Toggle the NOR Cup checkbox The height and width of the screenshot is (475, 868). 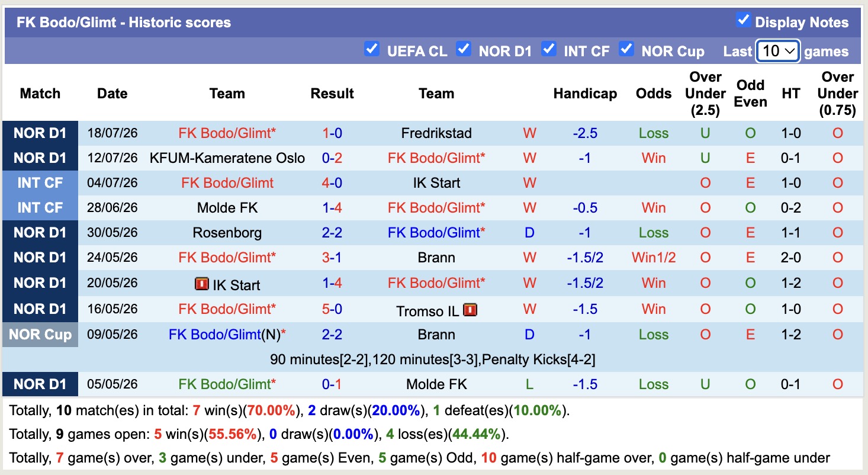pyautogui.click(x=626, y=49)
